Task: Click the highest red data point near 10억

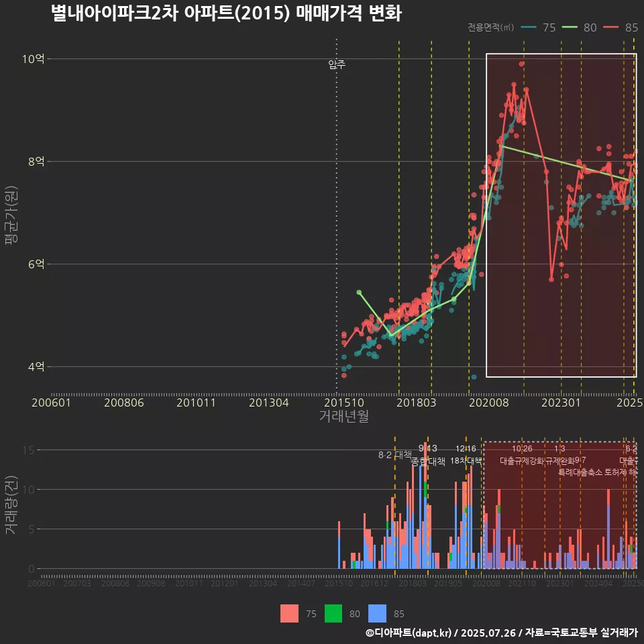Action: point(521,64)
